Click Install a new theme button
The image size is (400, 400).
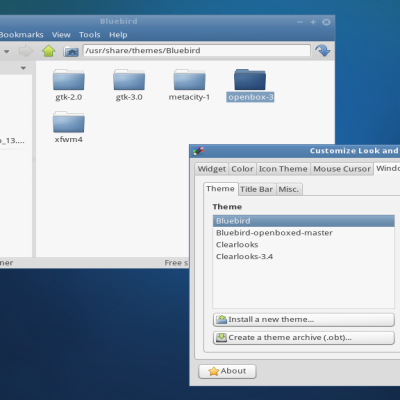pyautogui.click(x=304, y=320)
